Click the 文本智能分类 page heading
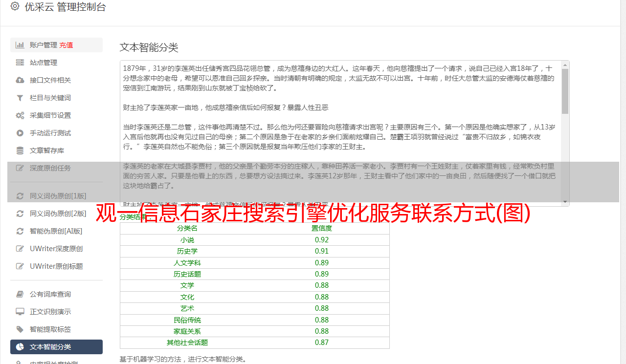This screenshot has height=364, width=626. click(149, 47)
